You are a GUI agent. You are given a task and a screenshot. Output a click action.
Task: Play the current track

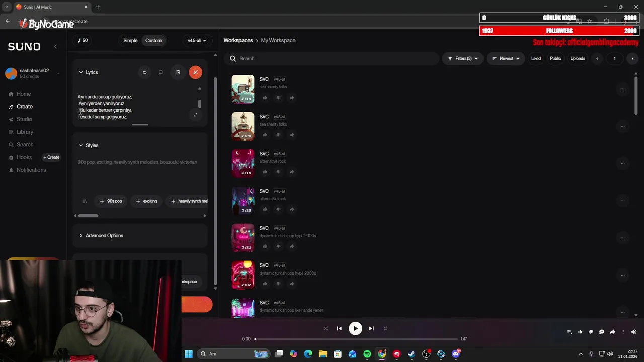[x=355, y=328]
